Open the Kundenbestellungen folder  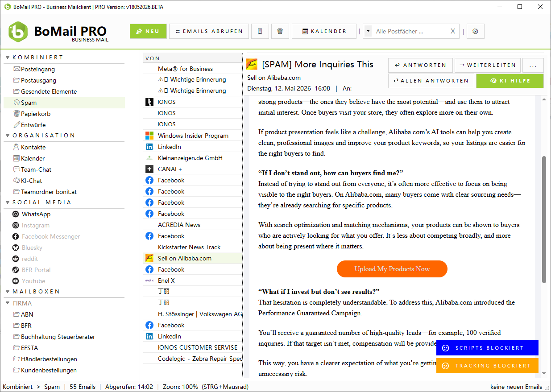click(x=64, y=370)
